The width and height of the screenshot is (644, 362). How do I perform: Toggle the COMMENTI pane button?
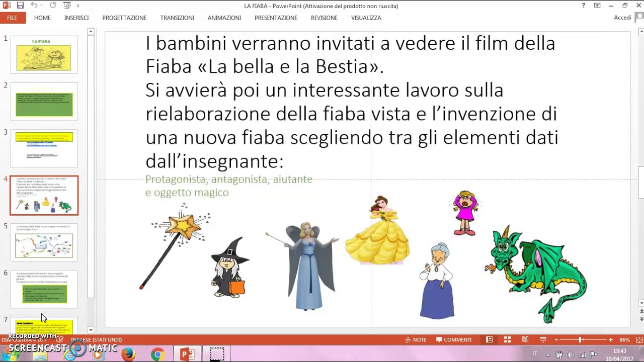(453, 340)
